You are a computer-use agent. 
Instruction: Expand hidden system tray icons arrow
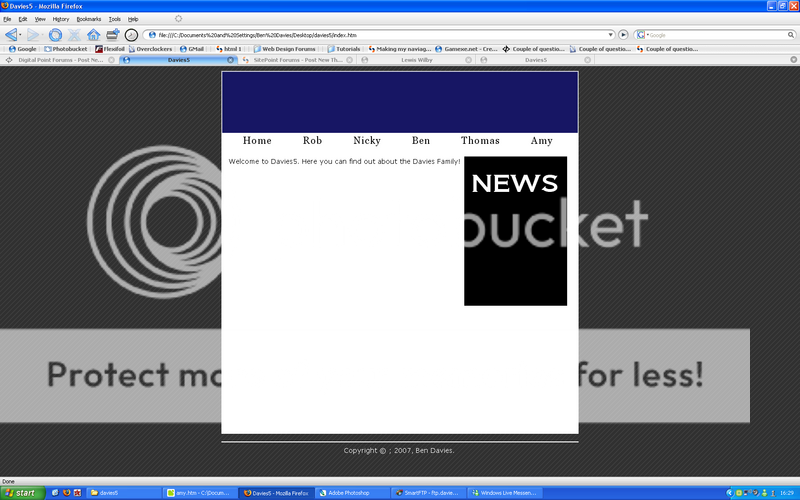[x=729, y=493]
